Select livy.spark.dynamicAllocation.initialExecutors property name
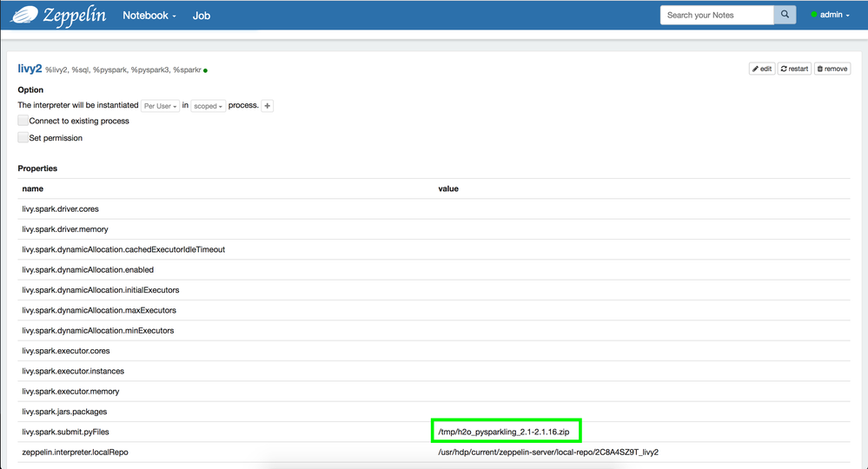 101,290
